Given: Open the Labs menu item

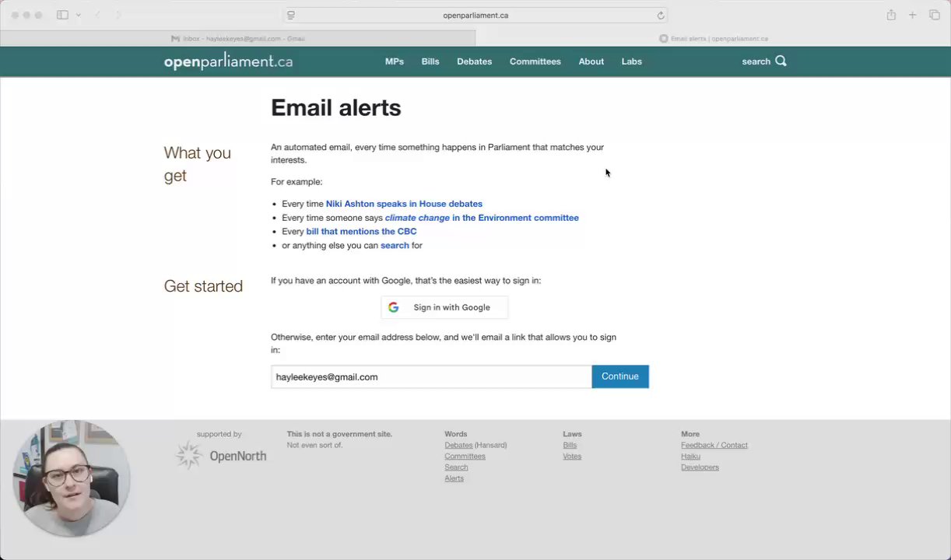Looking at the screenshot, I should coord(631,61).
